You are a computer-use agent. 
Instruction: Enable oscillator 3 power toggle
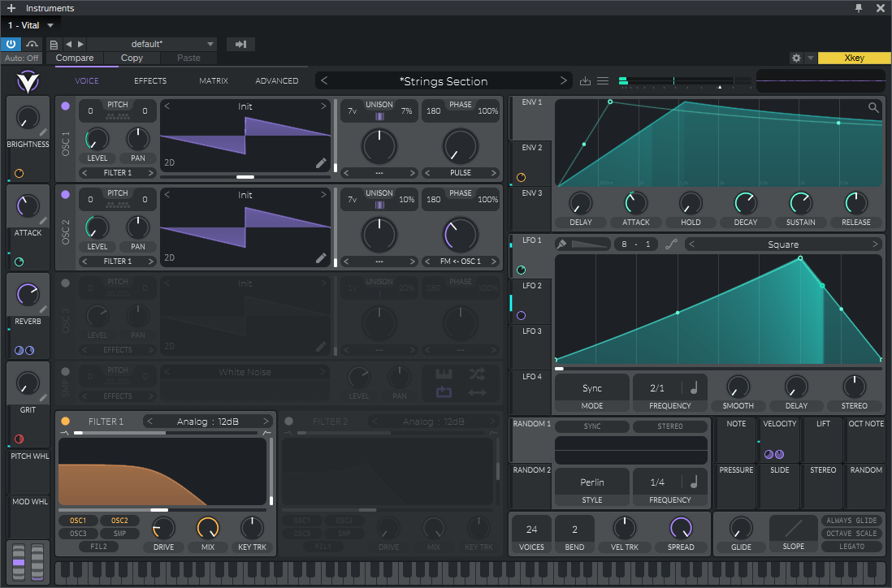click(65, 283)
